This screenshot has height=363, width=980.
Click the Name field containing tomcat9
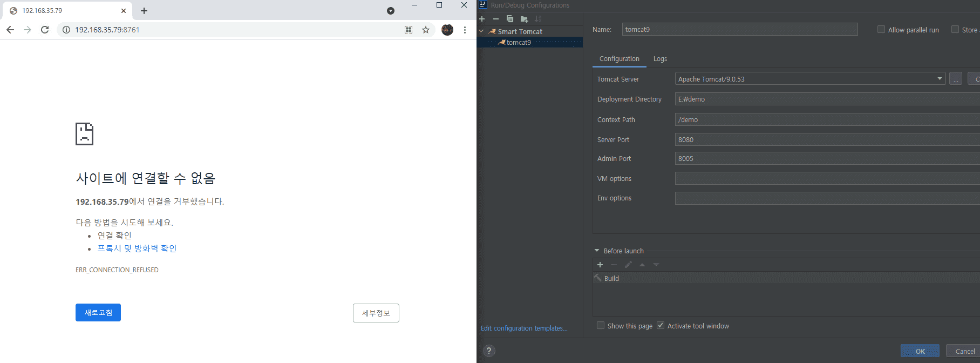pos(739,29)
